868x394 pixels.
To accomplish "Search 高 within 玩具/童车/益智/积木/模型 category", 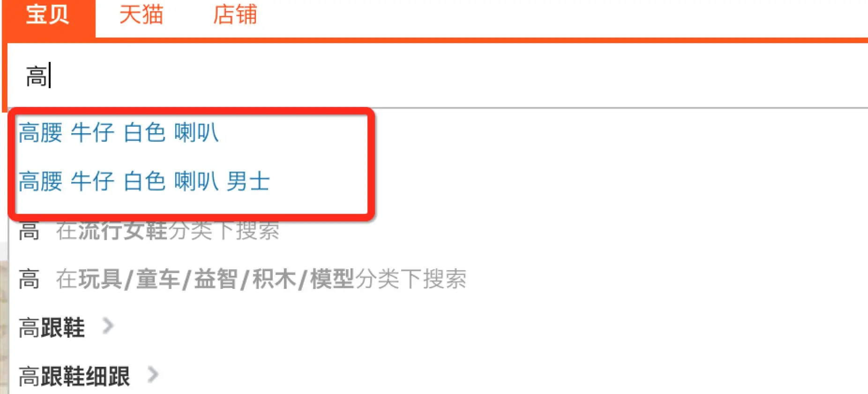I will 242,279.
